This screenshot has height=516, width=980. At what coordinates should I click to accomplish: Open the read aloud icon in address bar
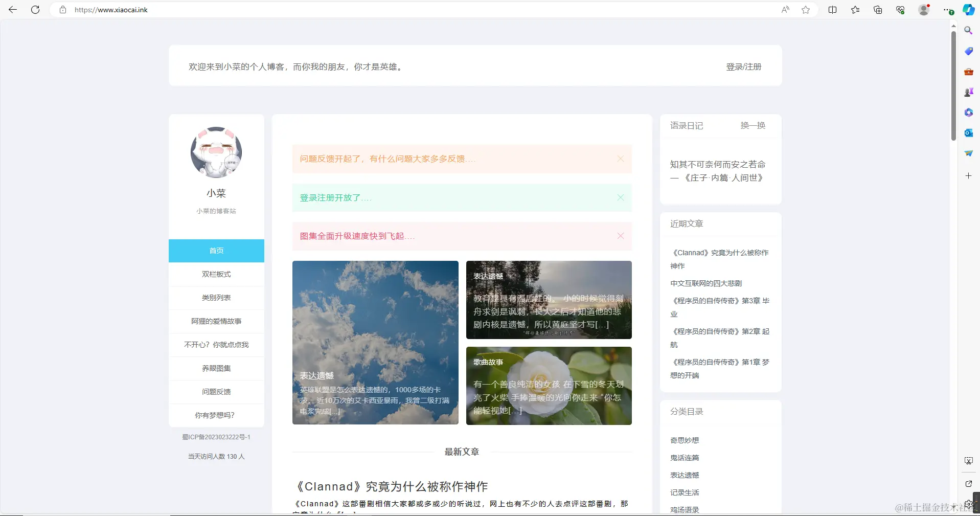click(x=785, y=10)
